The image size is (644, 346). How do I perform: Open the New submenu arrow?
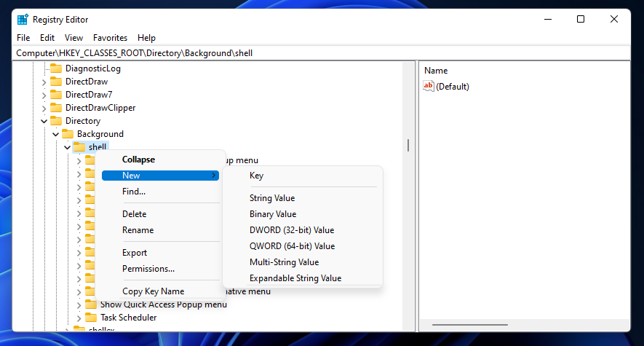pos(213,176)
